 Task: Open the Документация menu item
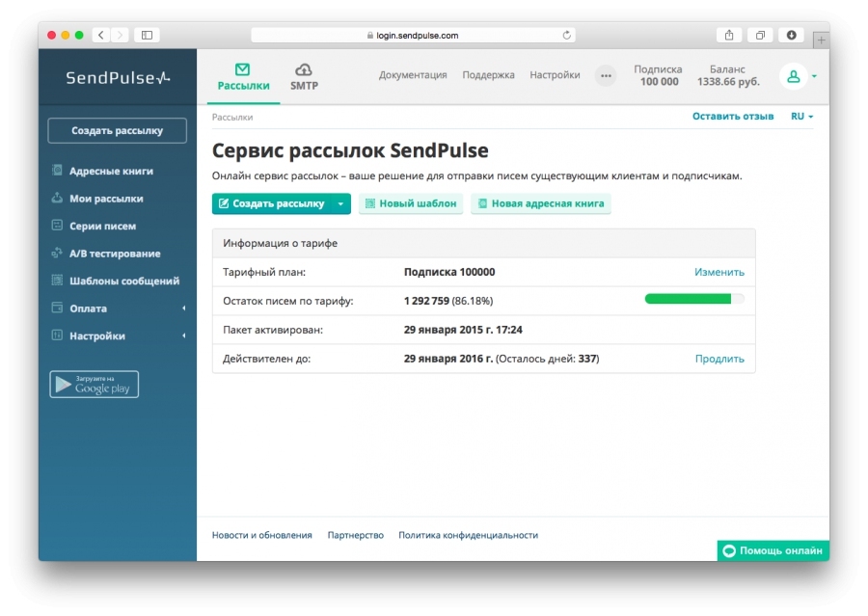(413, 75)
